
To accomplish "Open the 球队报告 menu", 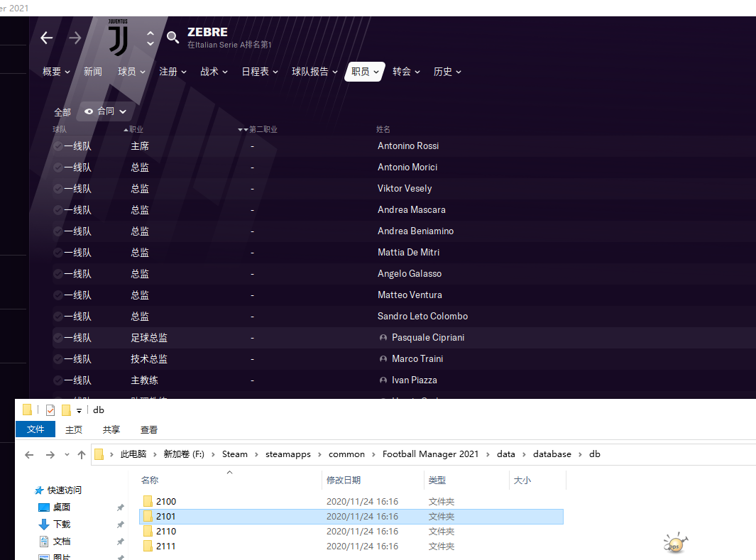I will tap(314, 72).
